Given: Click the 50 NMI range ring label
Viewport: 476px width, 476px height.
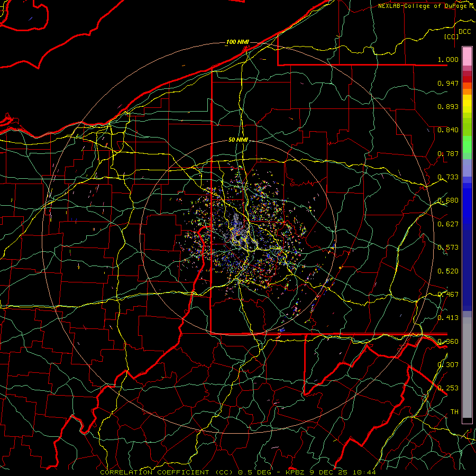Looking at the screenshot, I should click(x=238, y=140).
